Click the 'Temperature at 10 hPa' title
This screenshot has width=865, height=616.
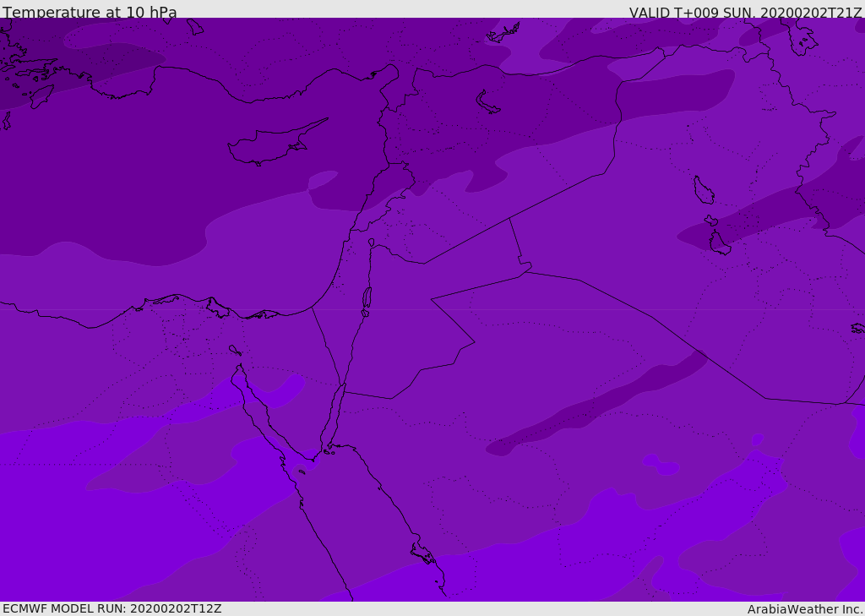[90, 12]
